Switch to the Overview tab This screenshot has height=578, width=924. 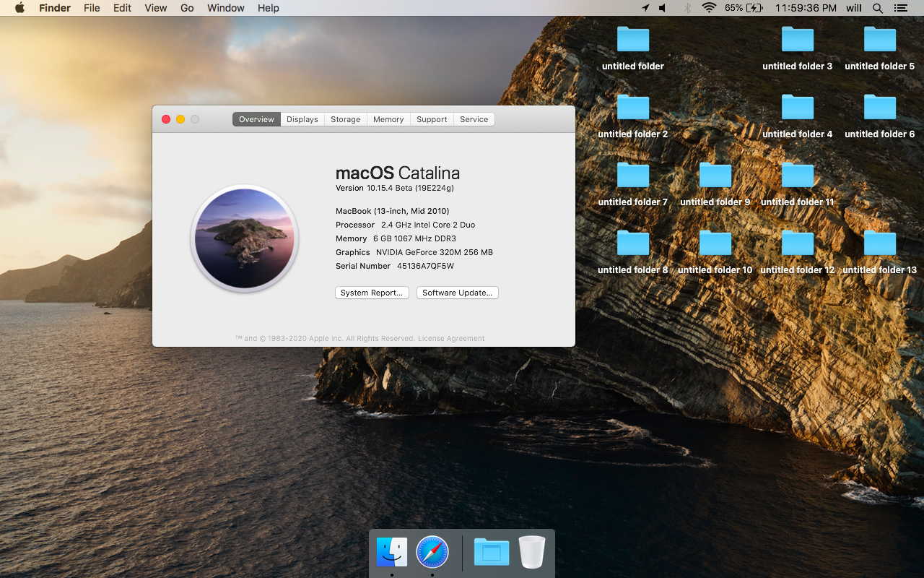[x=256, y=119]
